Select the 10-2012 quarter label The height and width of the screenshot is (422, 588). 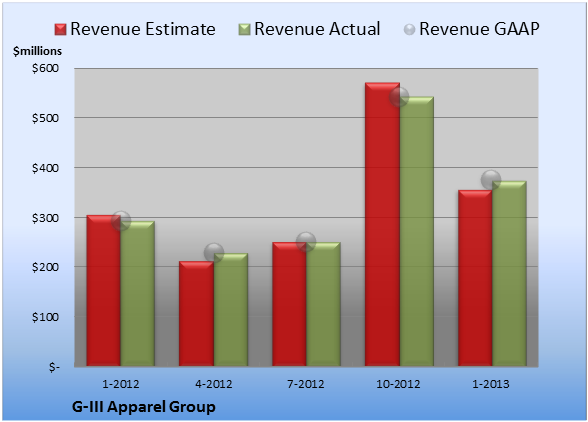click(398, 384)
